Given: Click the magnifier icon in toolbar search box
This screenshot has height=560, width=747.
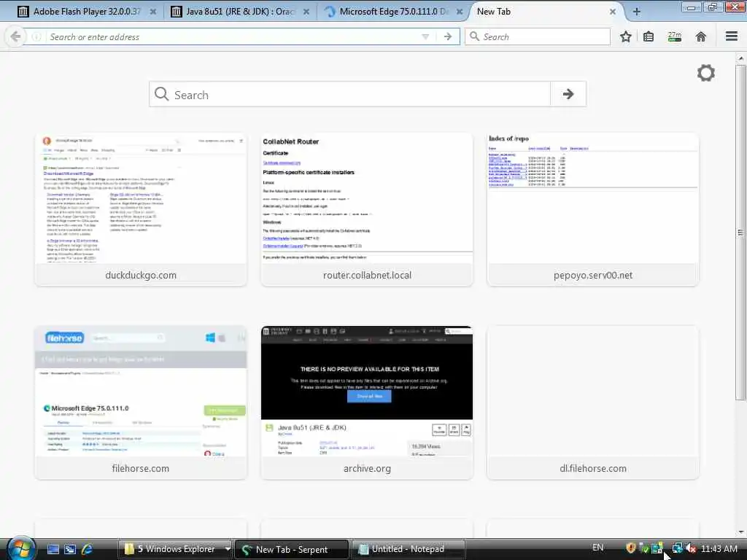Looking at the screenshot, I should click(474, 36).
